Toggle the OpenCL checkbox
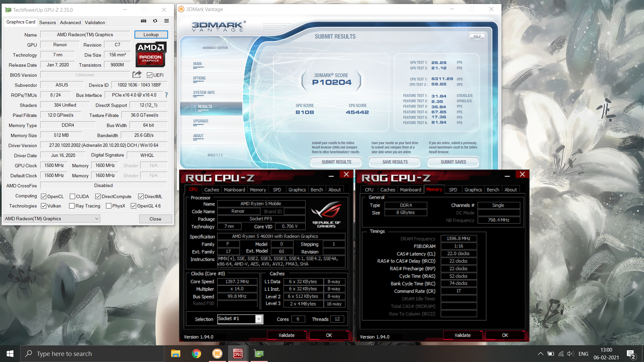The width and height of the screenshot is (644, 362). click(x=44, y=196)
